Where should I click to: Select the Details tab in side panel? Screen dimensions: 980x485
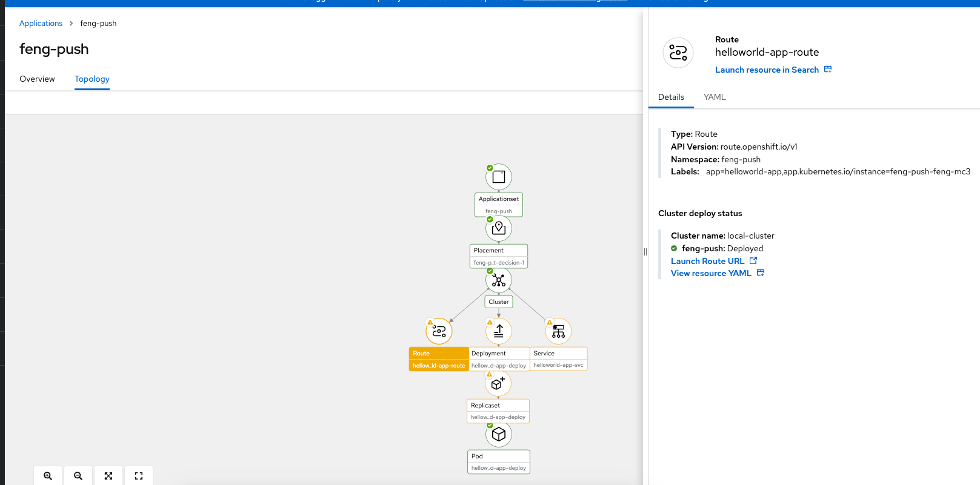671,97
